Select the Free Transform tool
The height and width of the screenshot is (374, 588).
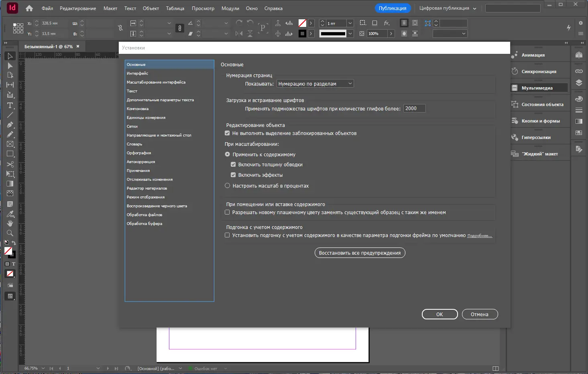(10, 174)
